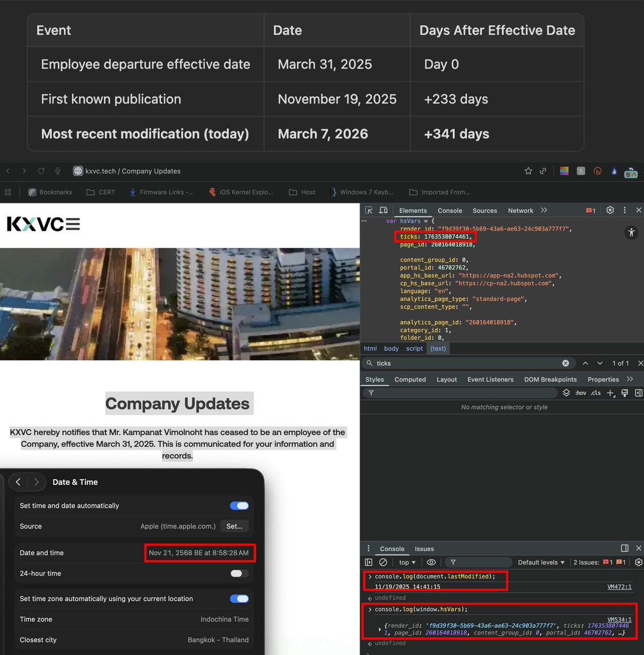This screenshot has height=655, width=644.
Task: Create a live expression using the eye icon
Action: [431, 562]
